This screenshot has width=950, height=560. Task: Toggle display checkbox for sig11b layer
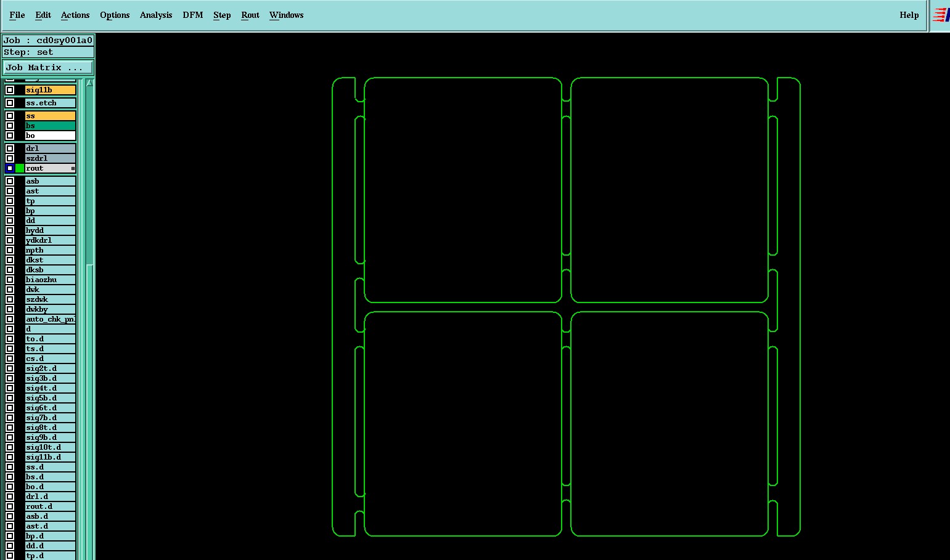[x=10, y=90]
